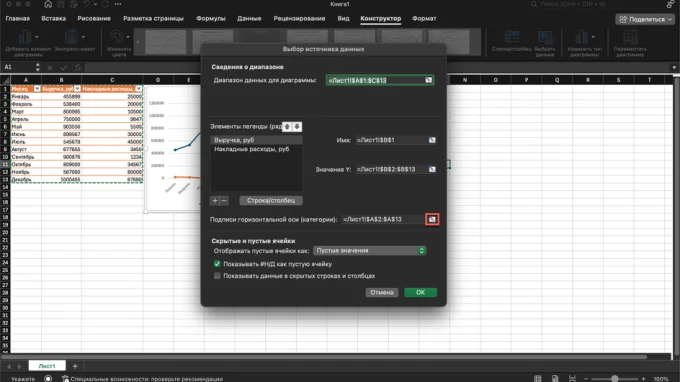680x382 pixels.
Task: Click the Change Colors palette icon
Action: coord(116,37)
